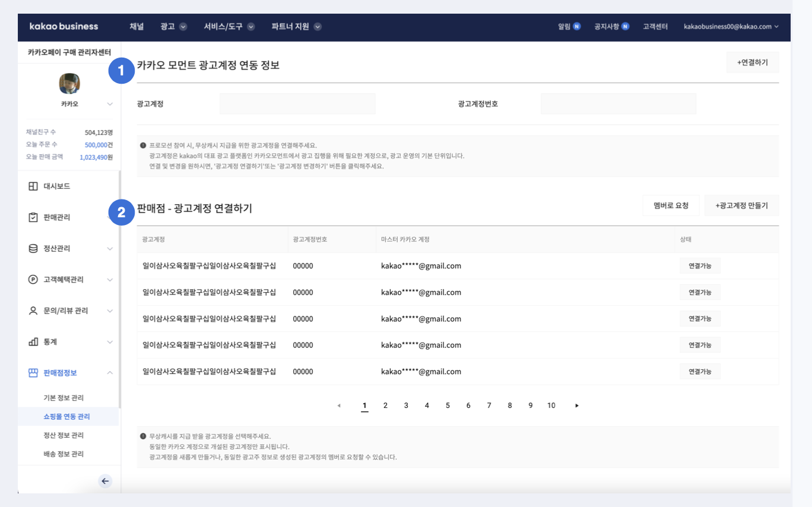Click the 광고계정번호 table column header
Viewport: 812px width, 507px height.
coord(310,239)
